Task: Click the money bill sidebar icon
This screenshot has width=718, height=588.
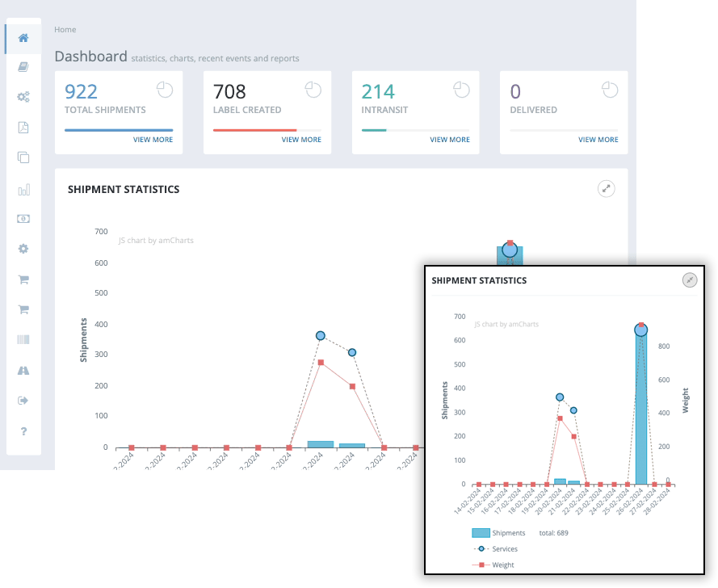Action: coord(23,219)
